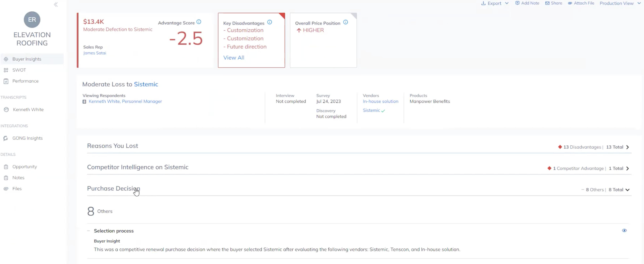Open Sistemic vendor link
This screenshot has height=264, width=644.
371,110
